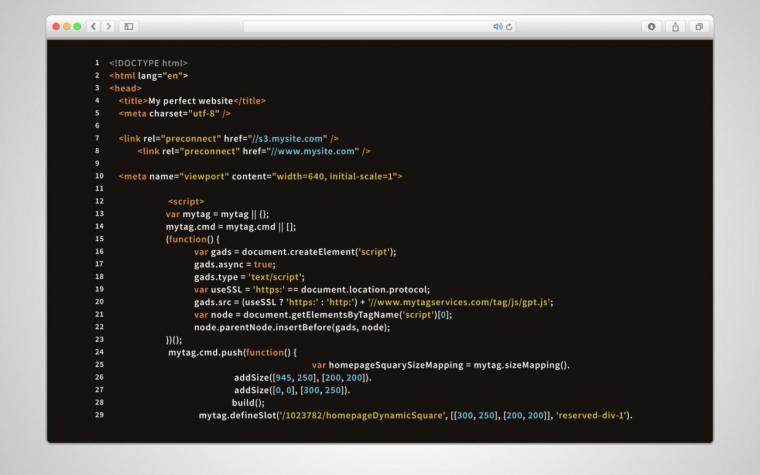Maximize the window with green button
The image size is (760, 475).
point(78,26)
